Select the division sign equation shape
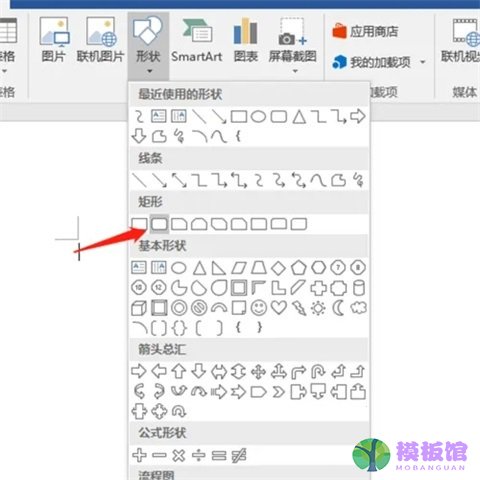The width and height of the screenshot is (480, 480). pos(199,455)
